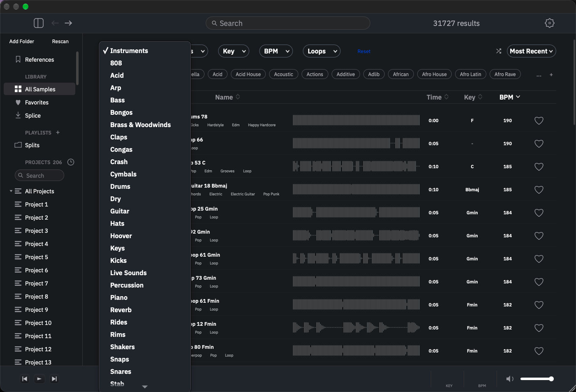
Task: Open the Favorites heart item in the sidebar
Action: click(39, 102)
